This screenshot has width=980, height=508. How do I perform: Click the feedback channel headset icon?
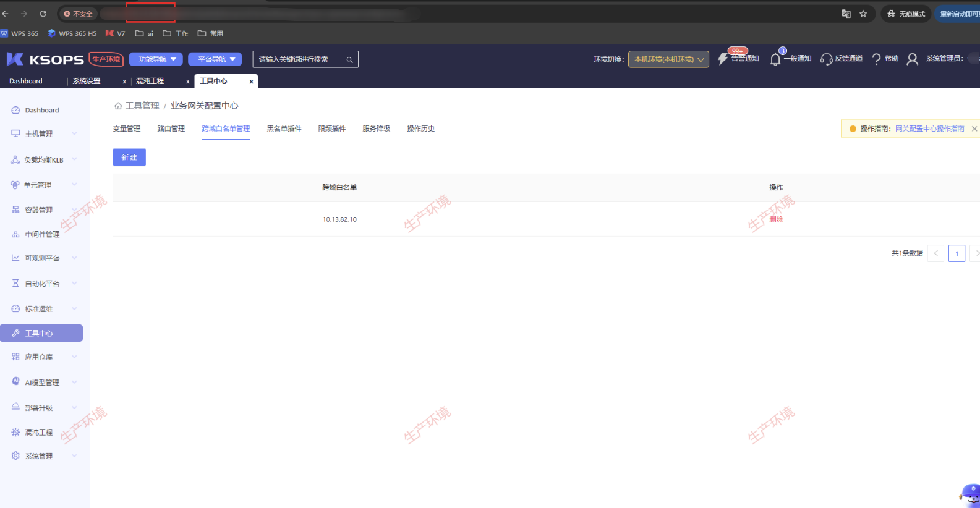point(826,59)
